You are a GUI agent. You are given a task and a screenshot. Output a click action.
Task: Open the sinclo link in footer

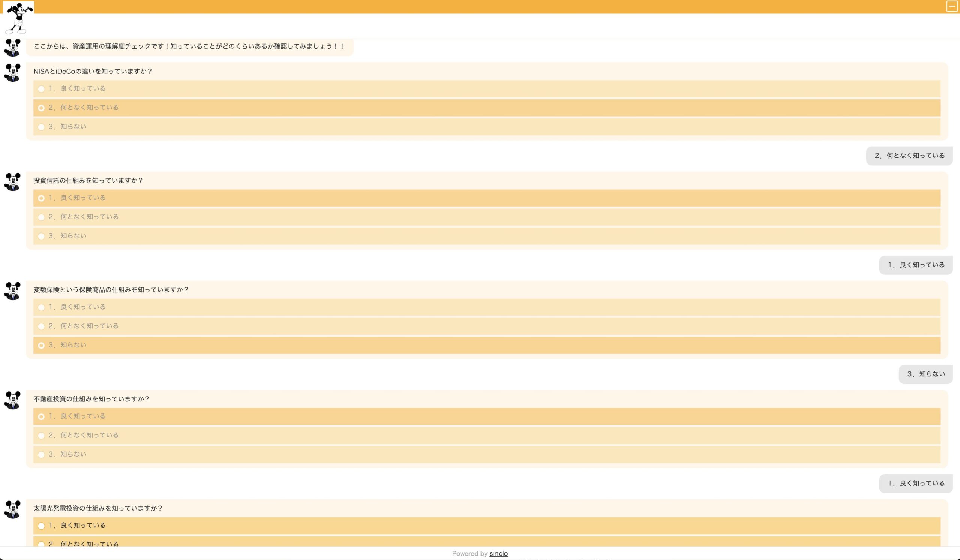[x=498, y=553]
